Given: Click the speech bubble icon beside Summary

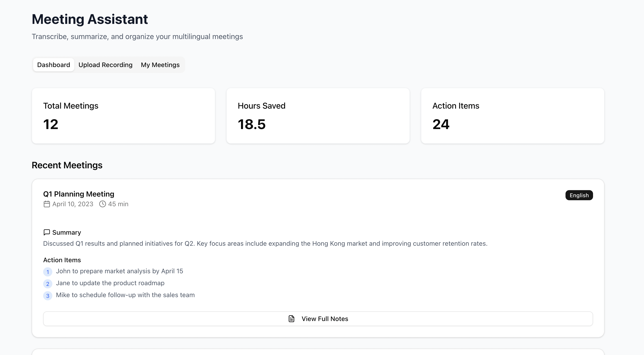Looking at the screenshot, I should pos(47,232).
